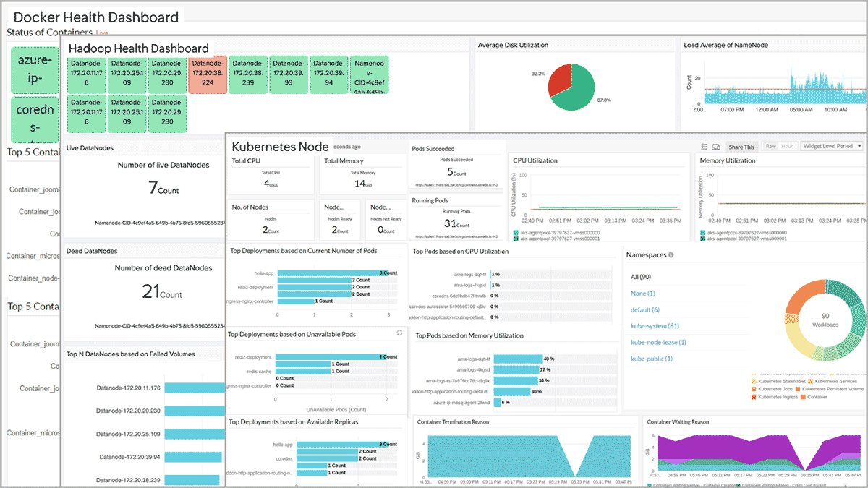868x488 pixels.
Task: Click the info icon next to Namespaces
Action: point(671,255)
